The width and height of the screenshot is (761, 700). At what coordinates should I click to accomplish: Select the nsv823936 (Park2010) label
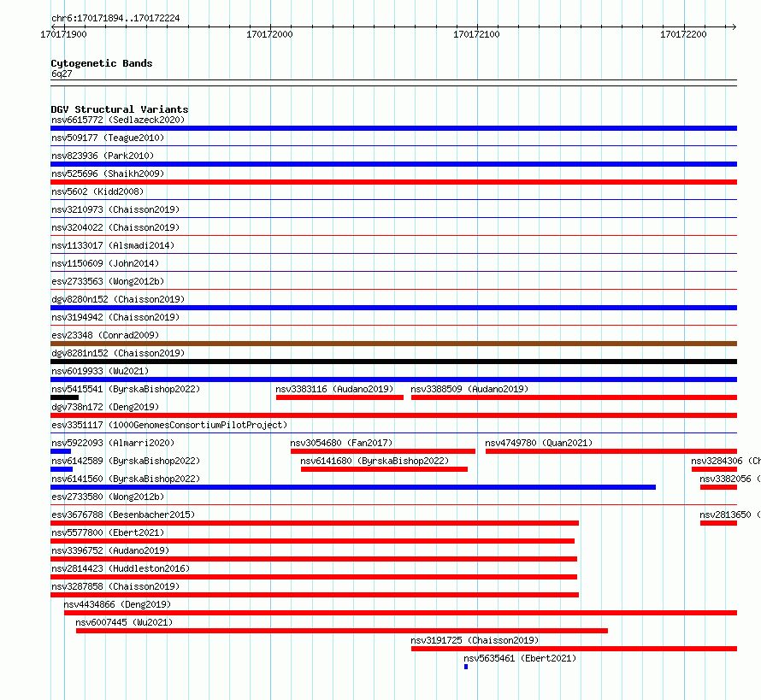point(103,156)
